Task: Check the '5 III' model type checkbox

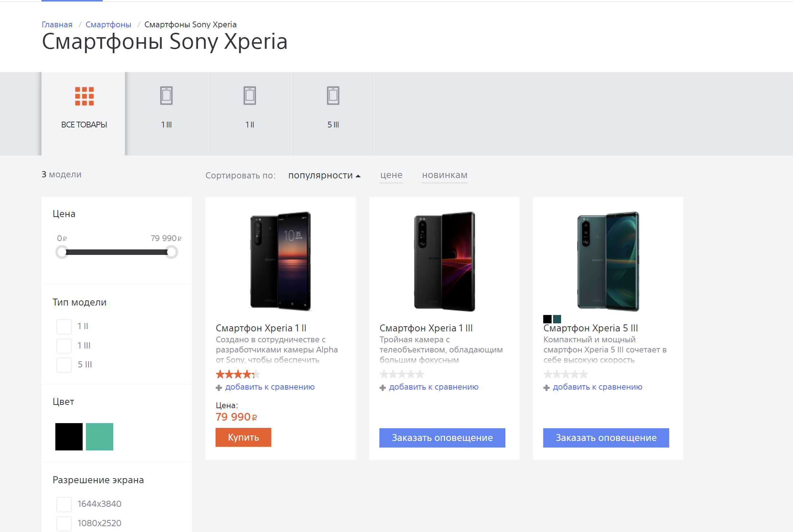Action: click(x=64, y=365)
